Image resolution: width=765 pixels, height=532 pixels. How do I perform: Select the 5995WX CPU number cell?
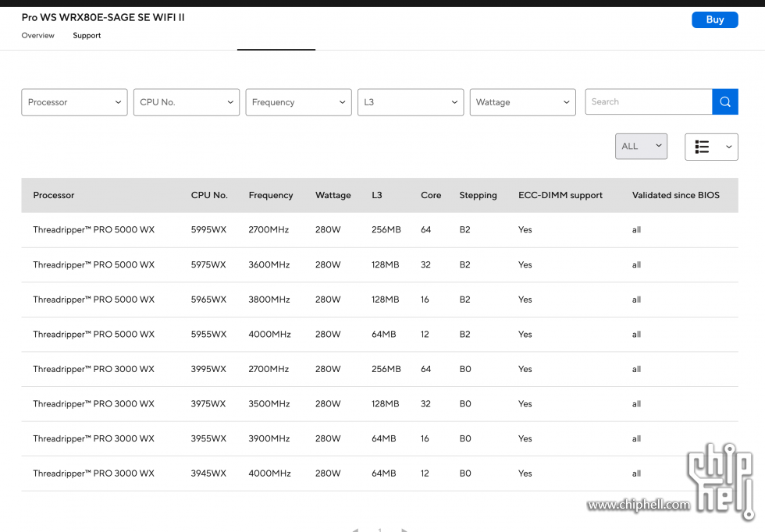coord(209,229)
